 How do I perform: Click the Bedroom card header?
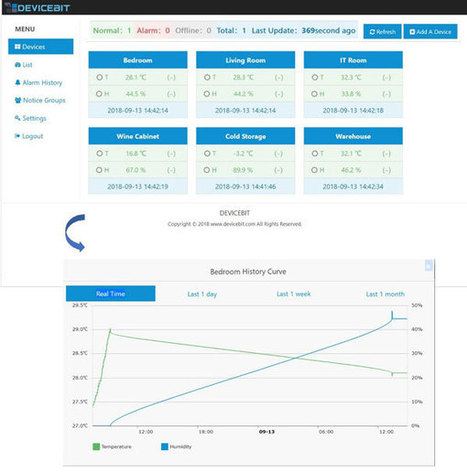click(x=138, y=60)
